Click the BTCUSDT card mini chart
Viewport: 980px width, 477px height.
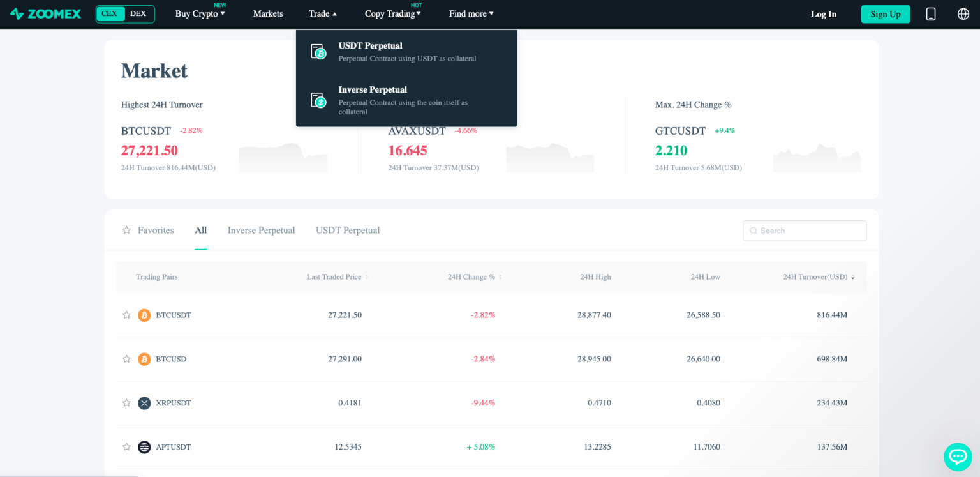pos(283,158)
